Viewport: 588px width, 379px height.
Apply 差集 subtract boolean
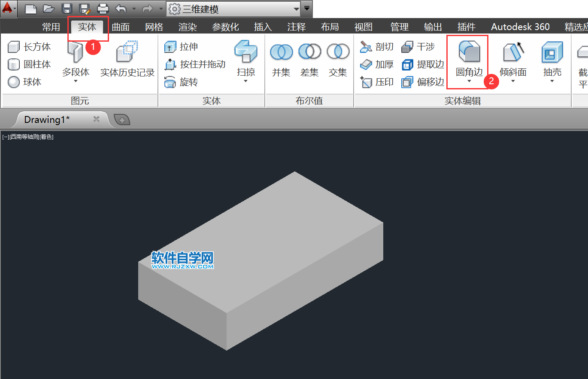(x=309, y=60)
